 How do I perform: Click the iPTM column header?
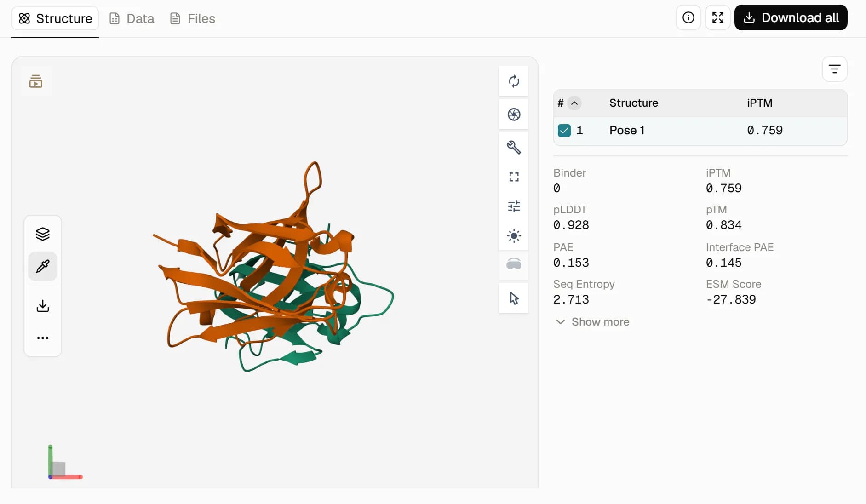tap(759, 103)
